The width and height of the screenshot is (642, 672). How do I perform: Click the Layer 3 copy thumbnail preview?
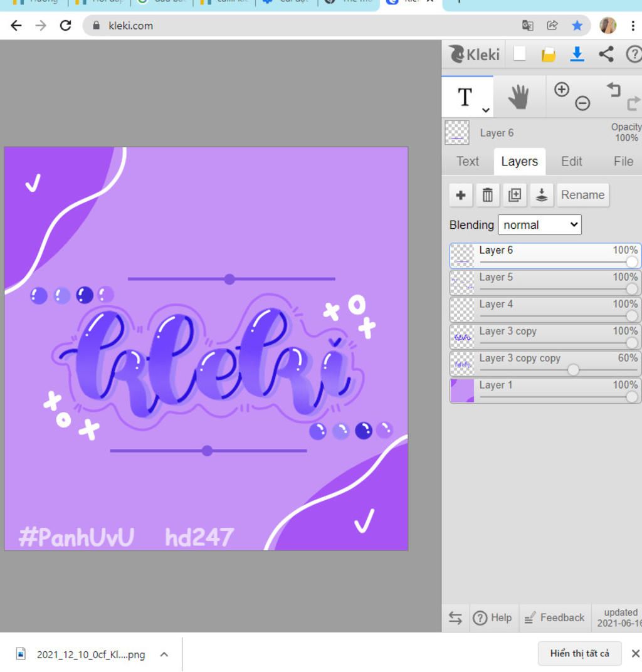[463, 337]
